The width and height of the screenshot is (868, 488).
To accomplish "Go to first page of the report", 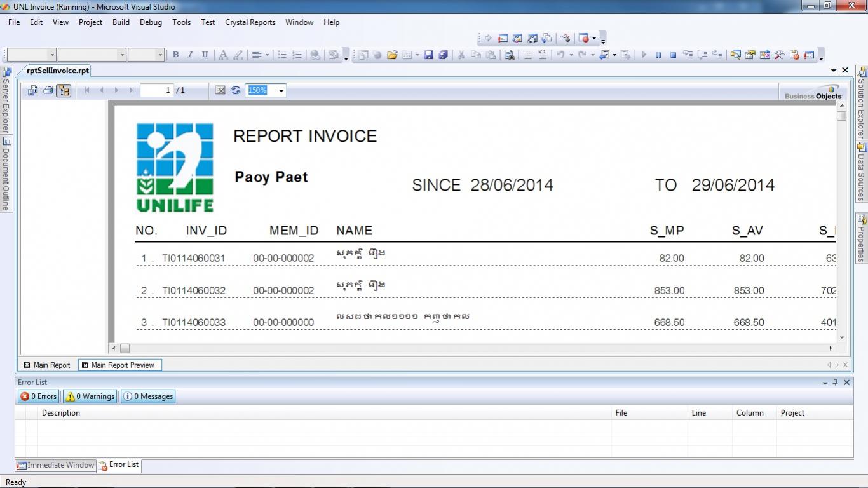I will pyautogui.click(x=87, y=90).
